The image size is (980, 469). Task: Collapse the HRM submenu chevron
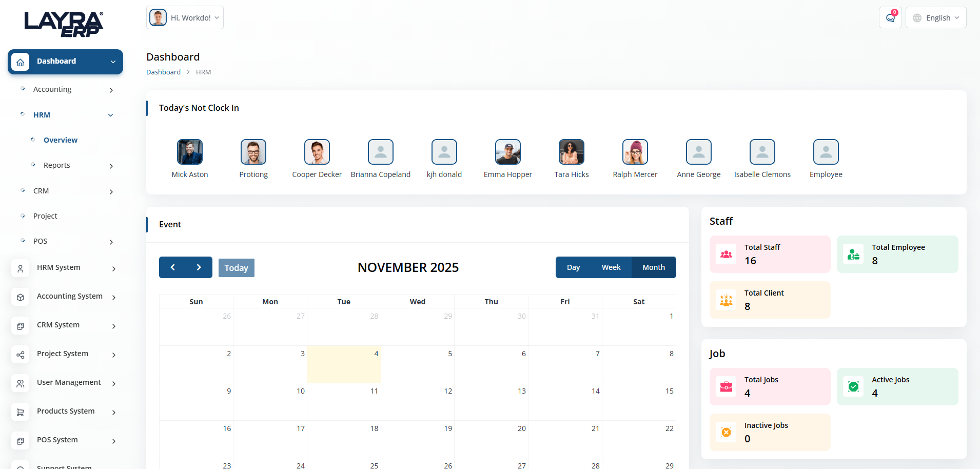111,115
